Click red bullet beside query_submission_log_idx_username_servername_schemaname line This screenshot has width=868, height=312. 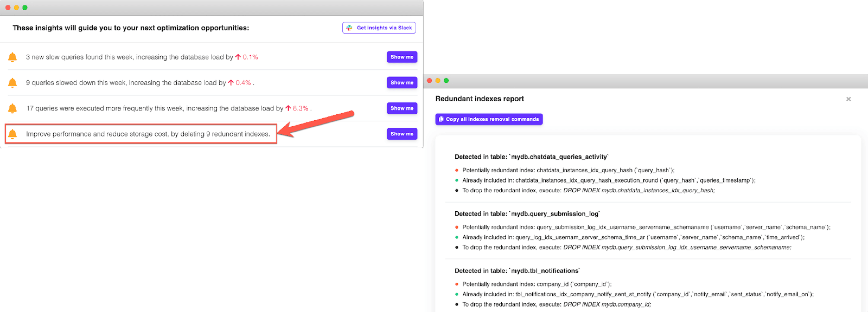point(457,227)
